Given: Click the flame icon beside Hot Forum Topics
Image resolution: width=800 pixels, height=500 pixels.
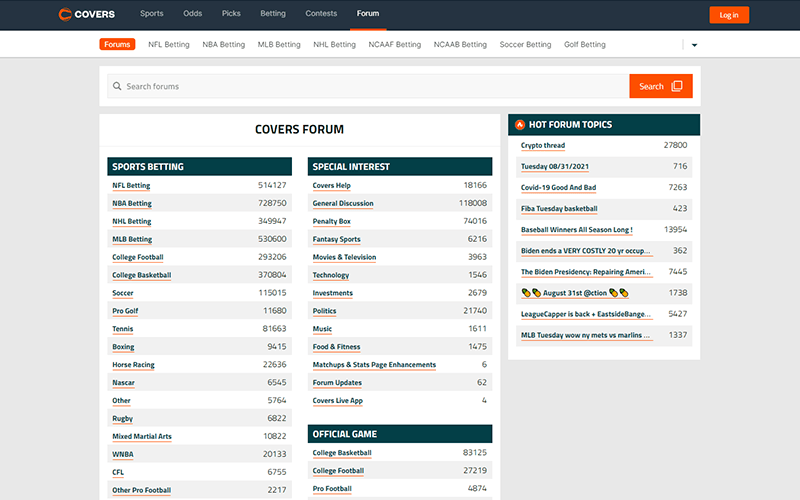Looking at the screenshot, I should tap(519, 124).
